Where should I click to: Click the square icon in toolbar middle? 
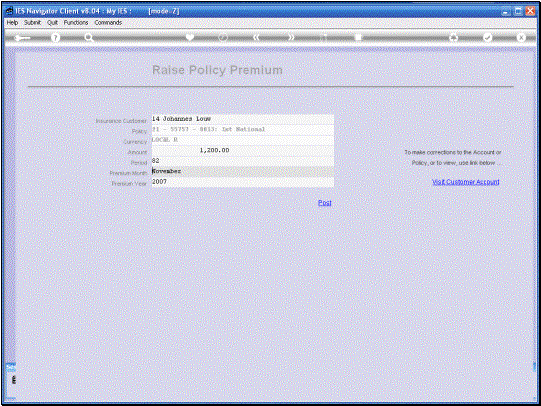click(x=358, y=37)
